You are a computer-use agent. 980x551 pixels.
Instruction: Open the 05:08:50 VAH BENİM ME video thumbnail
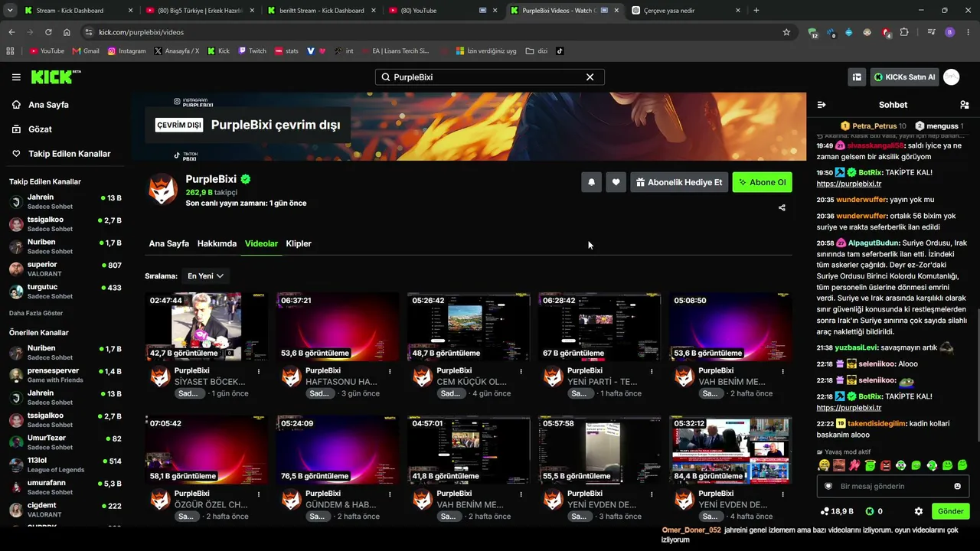click(x=730, y=327)
